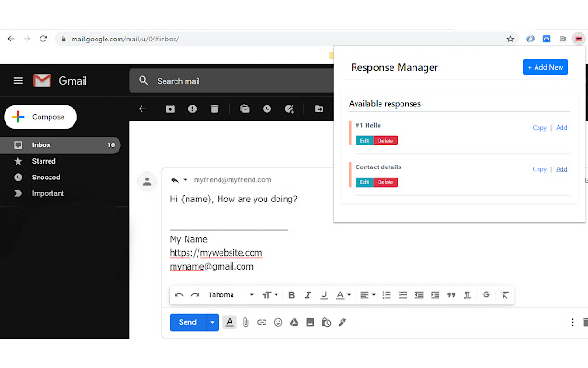Screen dimensions: 588x368
Task: Expand the Send options arrow
Action: pyautogui.click(x=212, y=323)
